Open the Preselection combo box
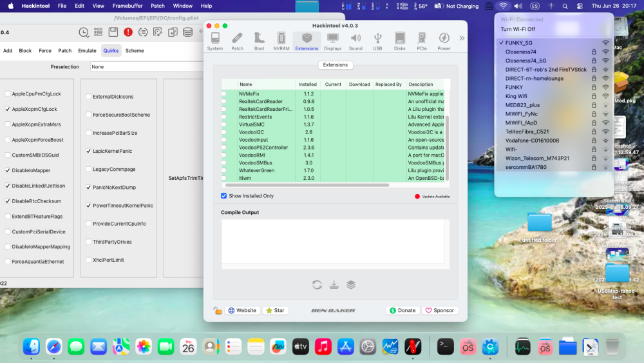 [x=147, y=66]
